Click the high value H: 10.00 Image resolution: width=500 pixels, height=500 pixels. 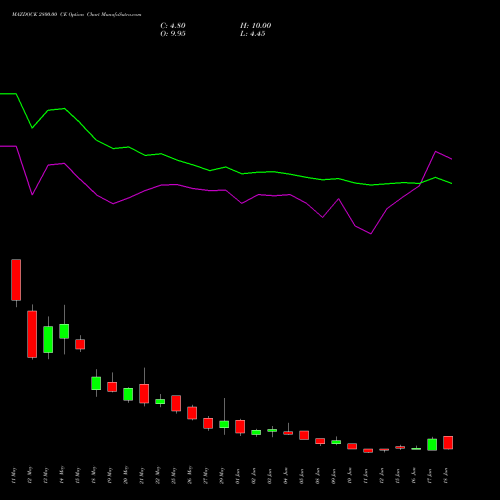tap(255, 26)
